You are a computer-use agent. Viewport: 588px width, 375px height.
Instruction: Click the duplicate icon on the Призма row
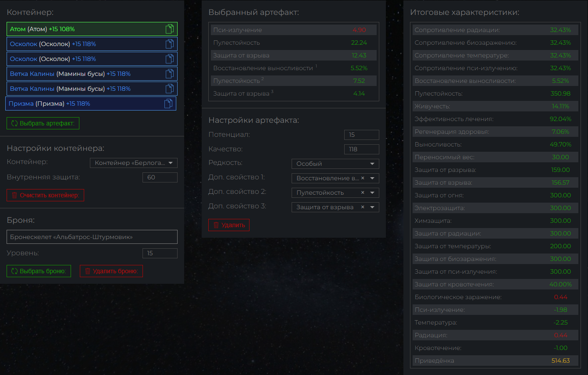[x=168, y=104]
